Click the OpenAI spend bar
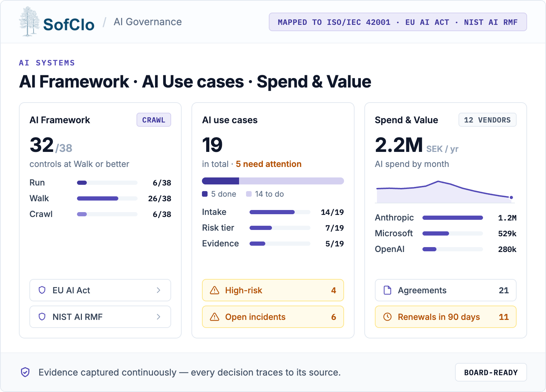 [x=453, y=249]
